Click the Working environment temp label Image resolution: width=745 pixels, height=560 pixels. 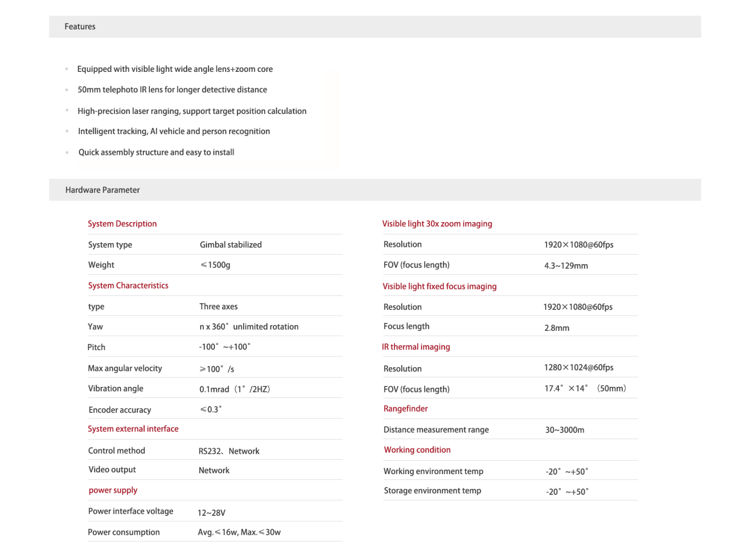pyautogui.click(x=433, y=471)
